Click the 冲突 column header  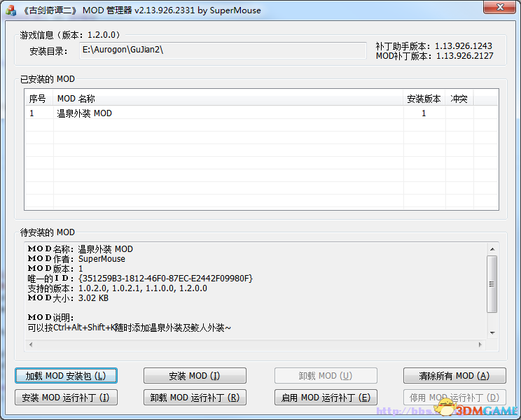[459, 99]
